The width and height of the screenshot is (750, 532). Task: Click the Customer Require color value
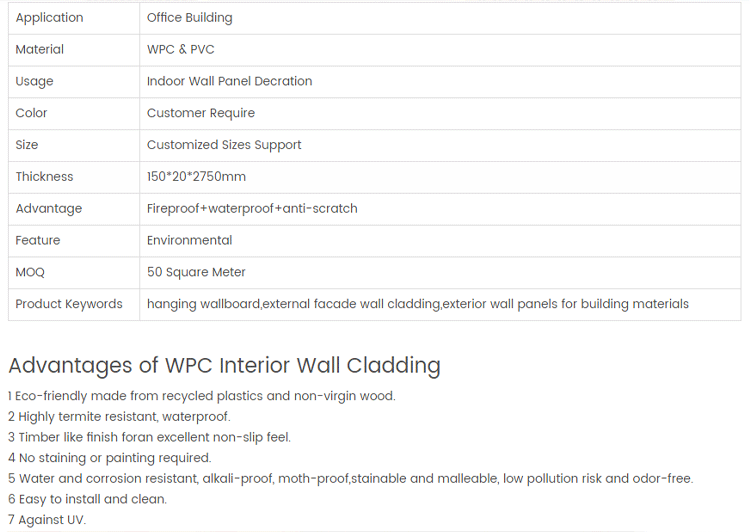pyautogui.click(x=200, y=113)
